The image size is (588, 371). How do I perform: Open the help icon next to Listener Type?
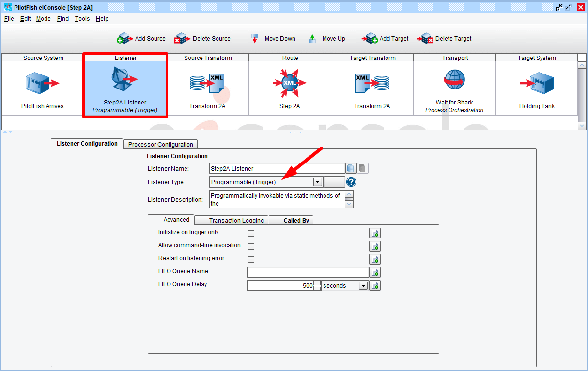click(x=351, y=182)
